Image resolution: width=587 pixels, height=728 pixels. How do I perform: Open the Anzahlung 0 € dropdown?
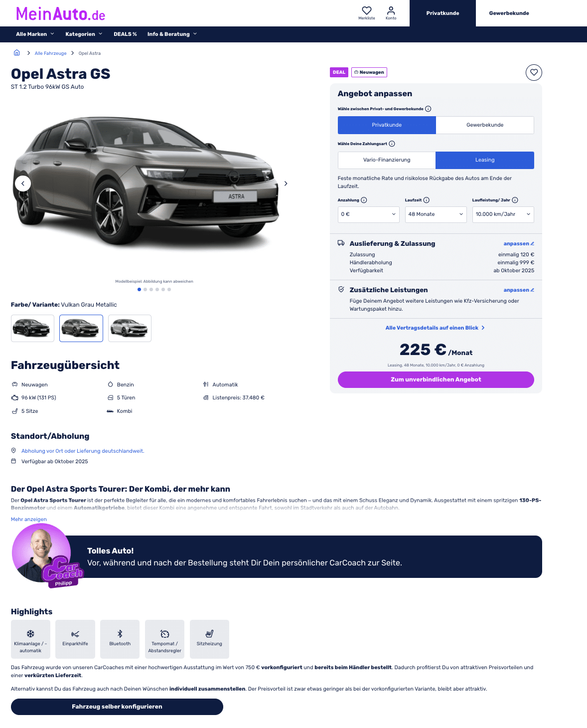tap(369, 214)
